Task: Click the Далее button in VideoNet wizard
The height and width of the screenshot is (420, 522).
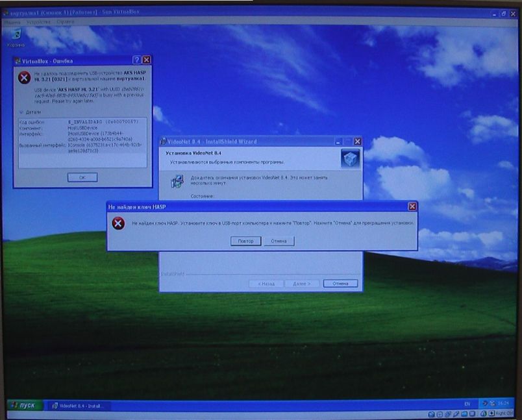Action: click(x=302, y=284)
